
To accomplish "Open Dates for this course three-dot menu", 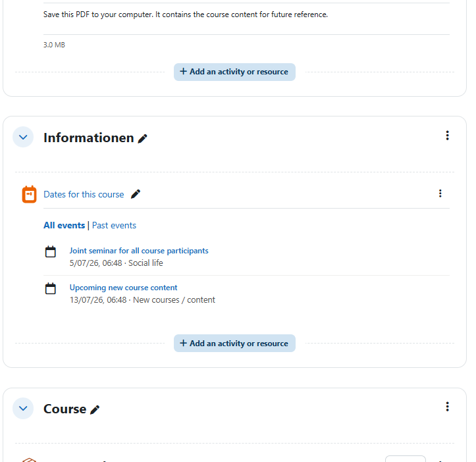I will [x=440, y=193].
